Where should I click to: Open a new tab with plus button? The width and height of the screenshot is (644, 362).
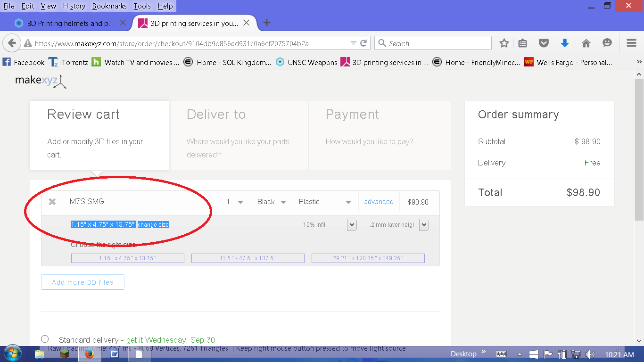coord(267,23)
